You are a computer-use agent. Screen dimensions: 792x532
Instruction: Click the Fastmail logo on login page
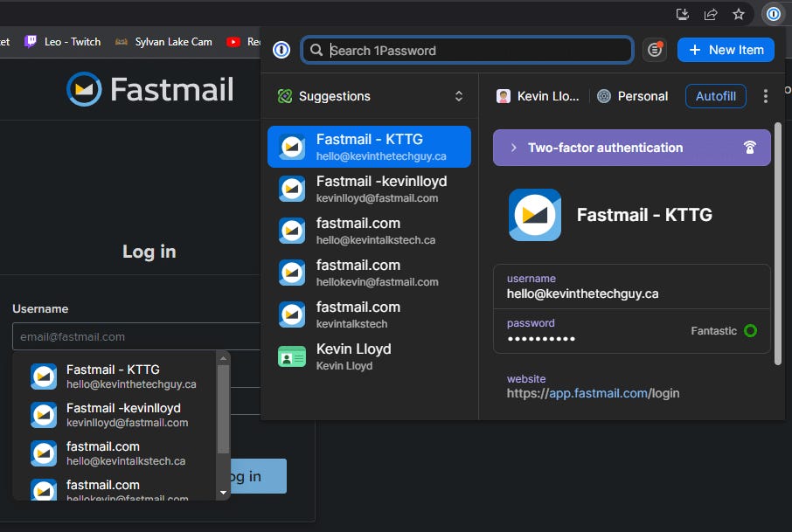pyautogui.click(x=150, y=89)
